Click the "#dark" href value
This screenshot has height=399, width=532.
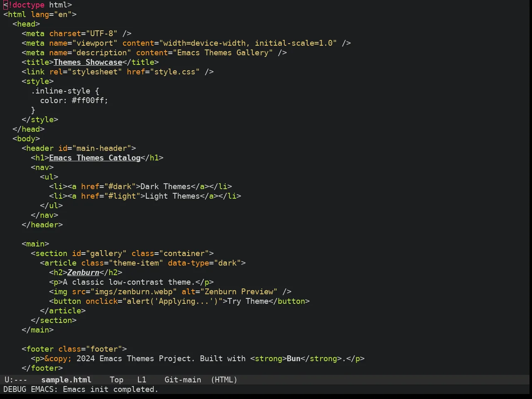pos(120,186)
